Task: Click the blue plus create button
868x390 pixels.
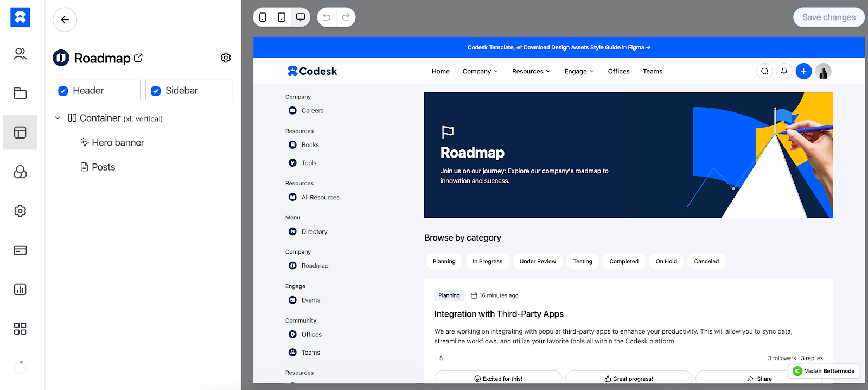Action: pyautogui.click(x=803, y=71)
